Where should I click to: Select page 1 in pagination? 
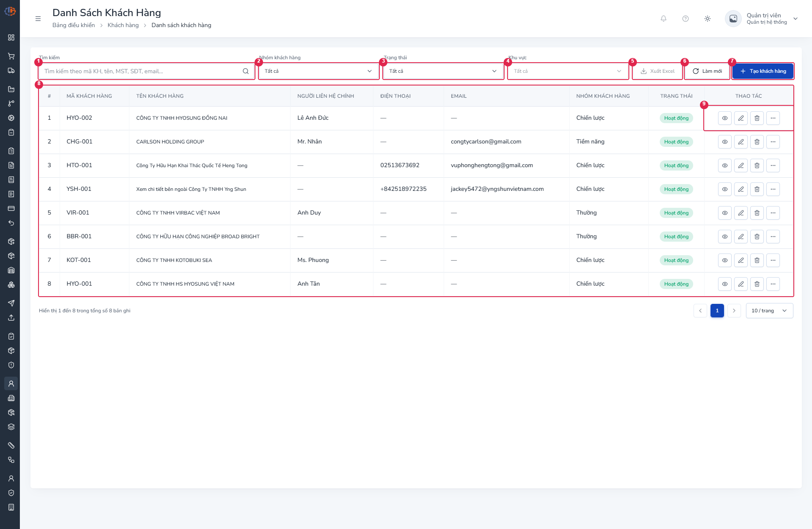717,311
